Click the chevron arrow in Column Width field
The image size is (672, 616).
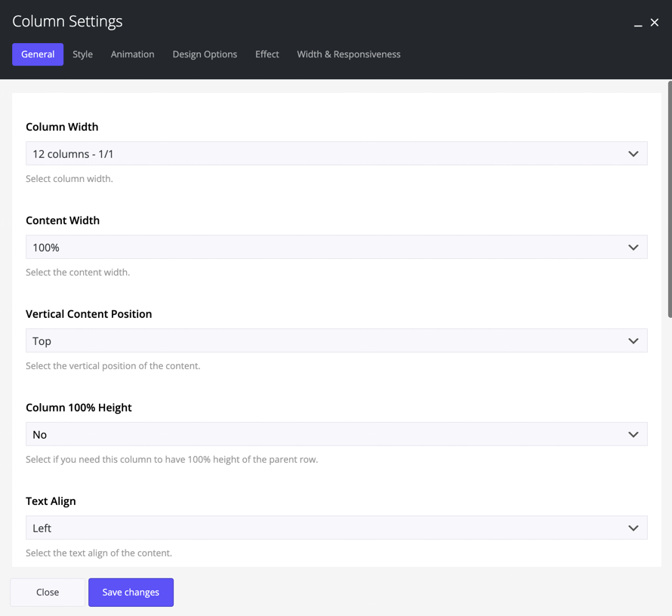(633, 154)
